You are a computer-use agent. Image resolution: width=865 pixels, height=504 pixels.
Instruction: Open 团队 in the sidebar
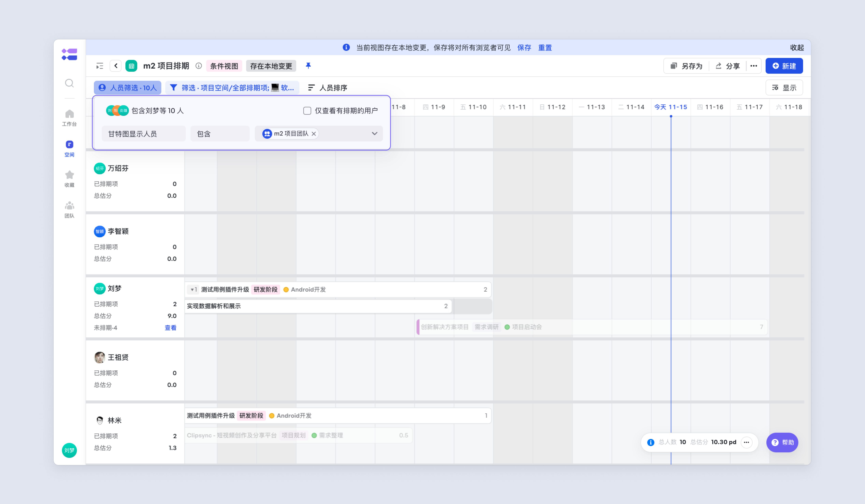pos(69,209)
